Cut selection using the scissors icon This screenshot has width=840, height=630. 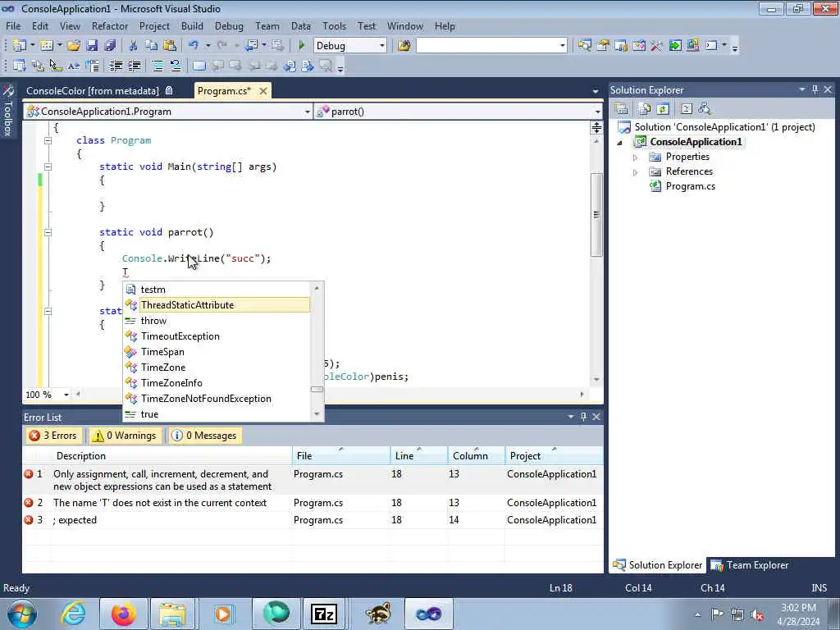(133, 46)
